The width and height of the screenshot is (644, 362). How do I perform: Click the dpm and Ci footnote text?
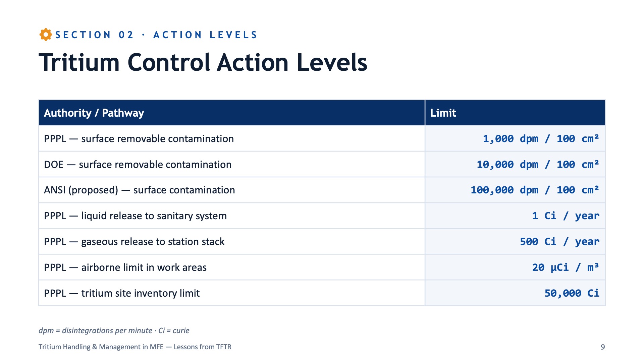coord(114,330)
